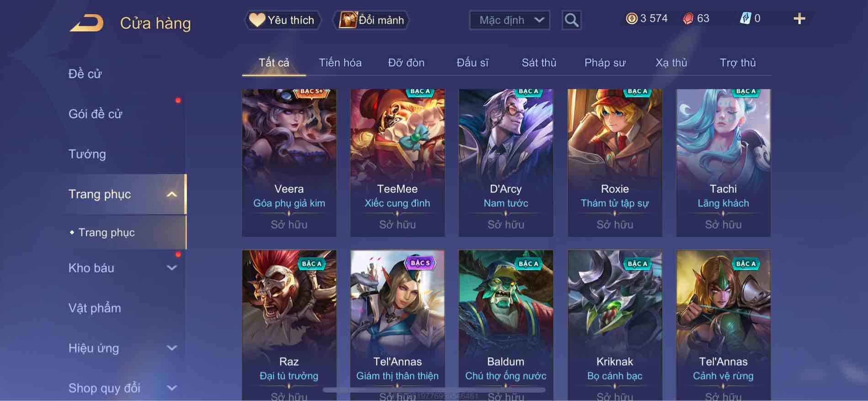Open the Mặc định sort dropdown
This screenshot has height=401, width=868.
[510, 20]
